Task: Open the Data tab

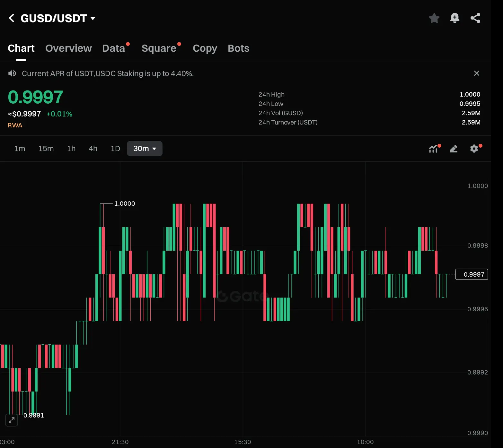Action: pyautogui.click(x=114, y=48)
